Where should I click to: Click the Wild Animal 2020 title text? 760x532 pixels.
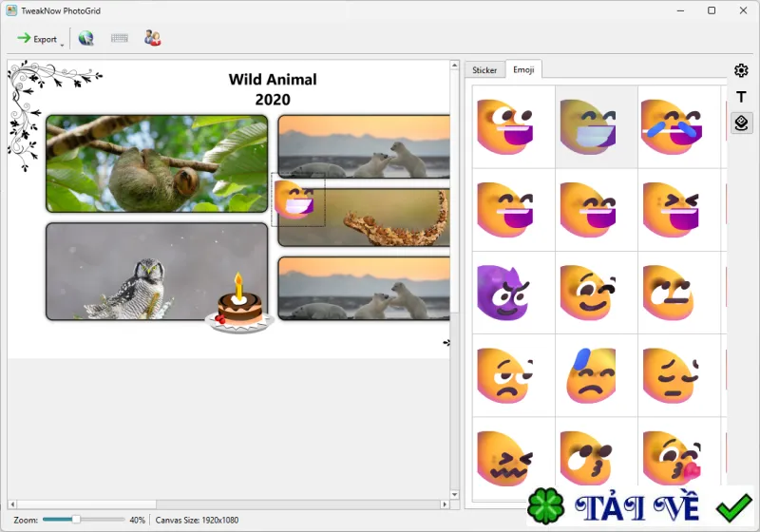click(273, 89)
